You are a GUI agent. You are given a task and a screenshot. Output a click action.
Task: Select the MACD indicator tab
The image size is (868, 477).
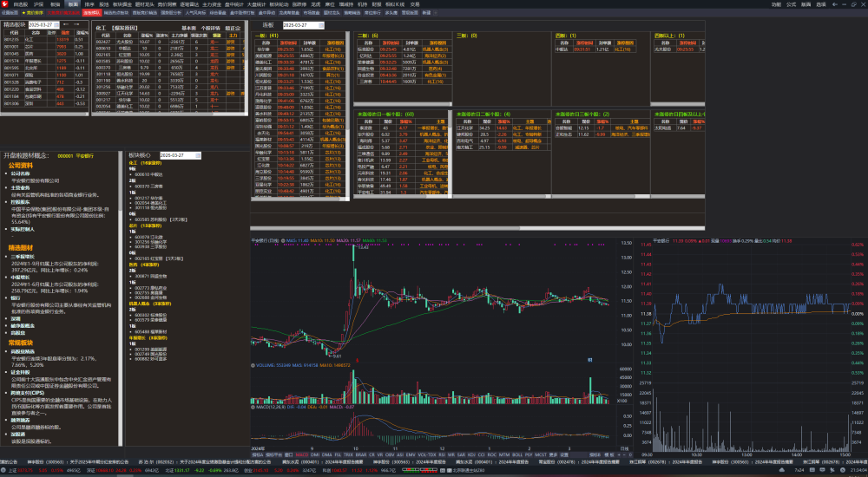coord(302,454)
